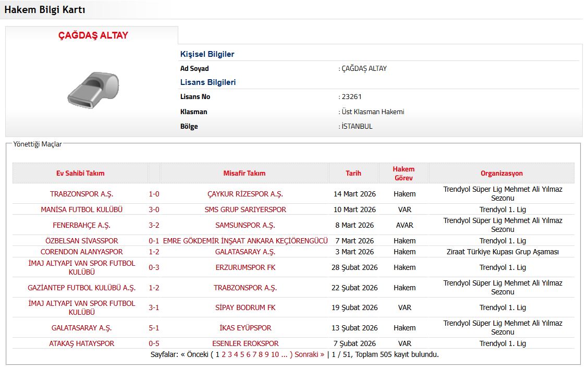Open GAZİANTEP FUTBOL KULÜBÜ A.Ş. team link
Image resolution: width=588 pixels, height=370 pixels.
tap(81, 288)
